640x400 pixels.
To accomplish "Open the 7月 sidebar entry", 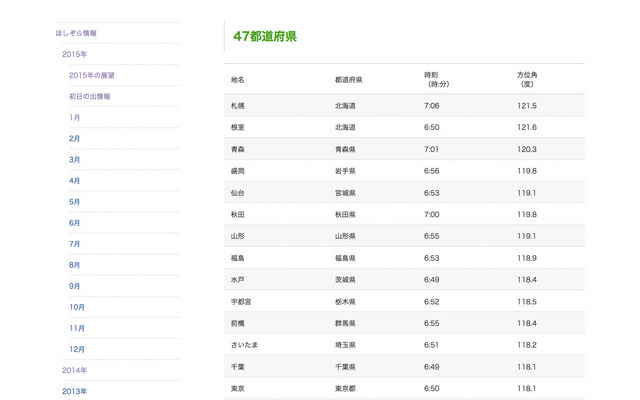I will tap(74, 244).
